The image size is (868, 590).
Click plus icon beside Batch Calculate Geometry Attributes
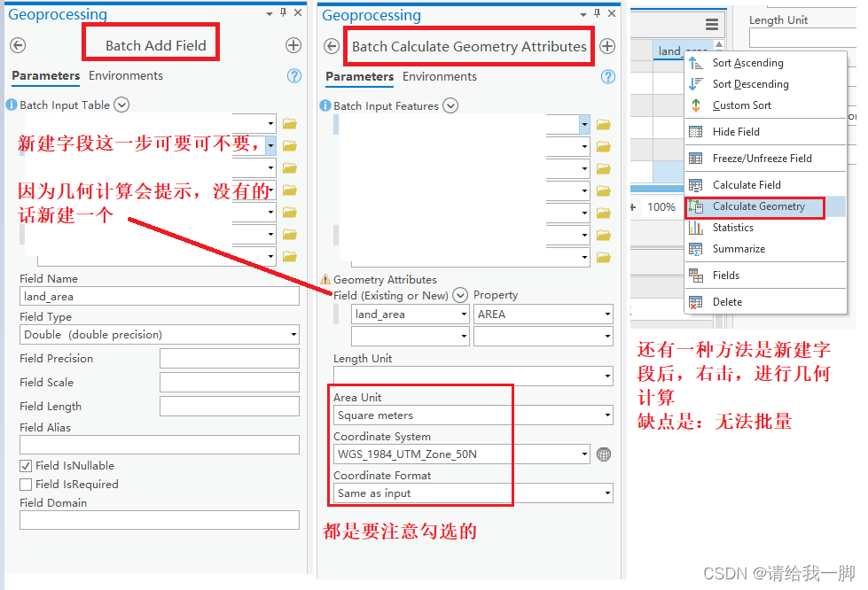point(607,46)
